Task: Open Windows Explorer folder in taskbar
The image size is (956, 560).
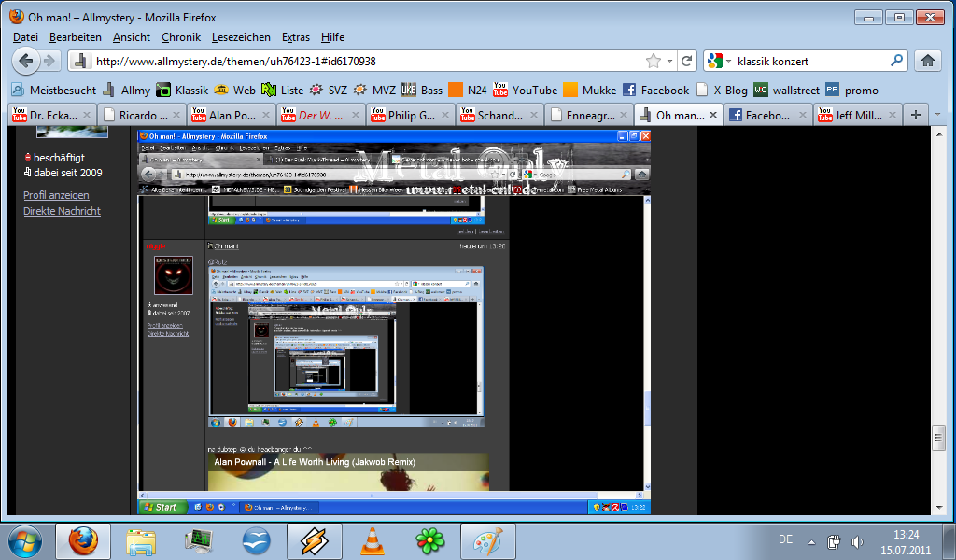Action: [141, 541]
